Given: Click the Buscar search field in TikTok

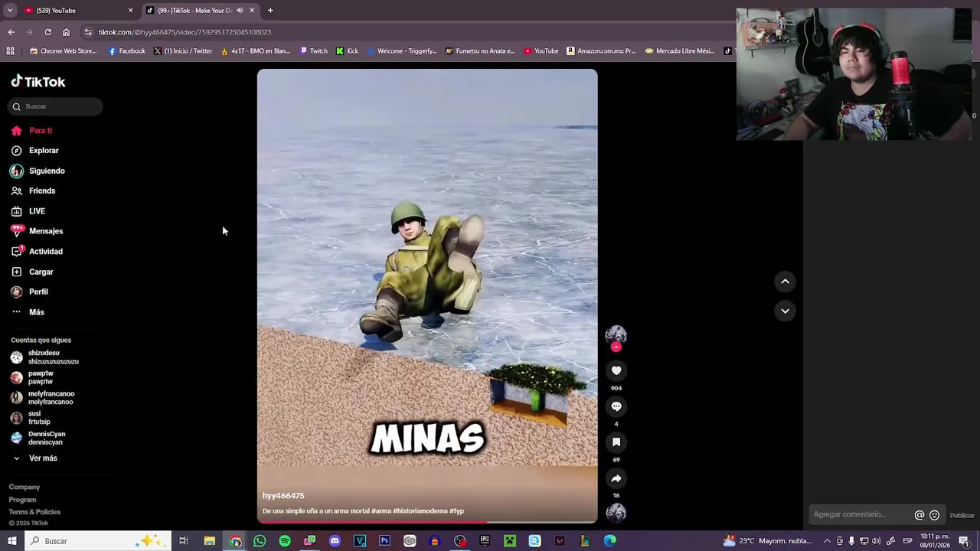Looking at the screenshot, I should point(55,106).
